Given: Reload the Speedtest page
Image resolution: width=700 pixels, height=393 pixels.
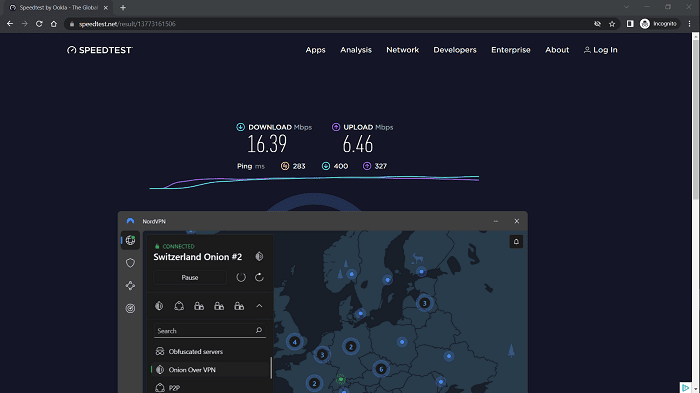Looking at the screenshot, I should [x=39, y=24].
